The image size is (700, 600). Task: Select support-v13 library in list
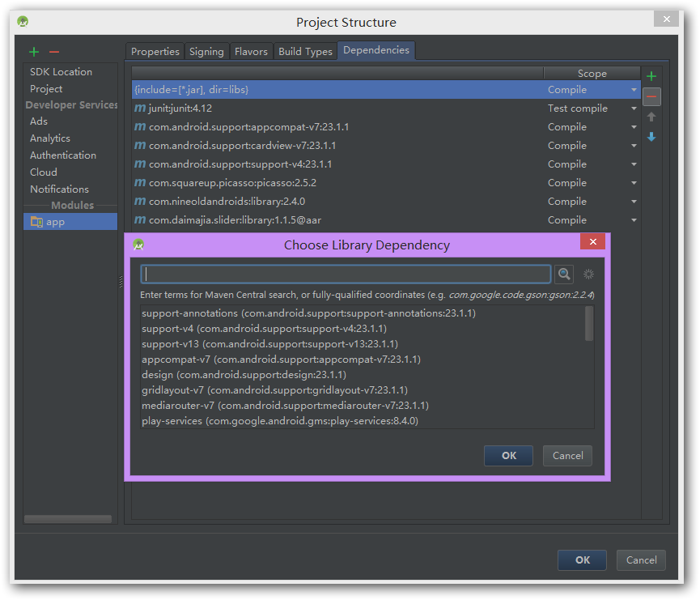point(363,344)
